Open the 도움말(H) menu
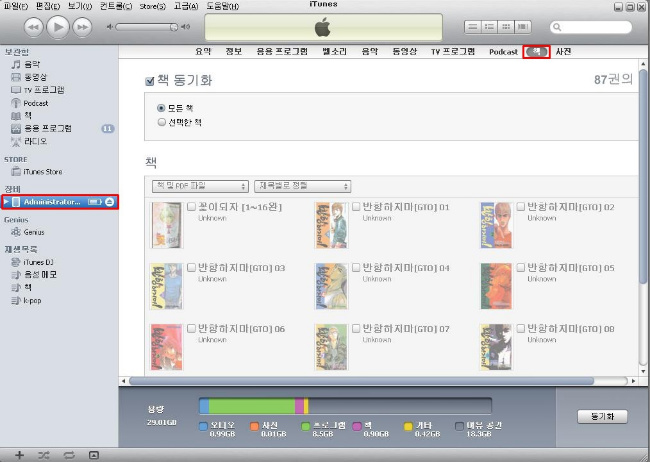Image resolution: width=650 pixels, height=462 pixels. [x=222, y=6]
